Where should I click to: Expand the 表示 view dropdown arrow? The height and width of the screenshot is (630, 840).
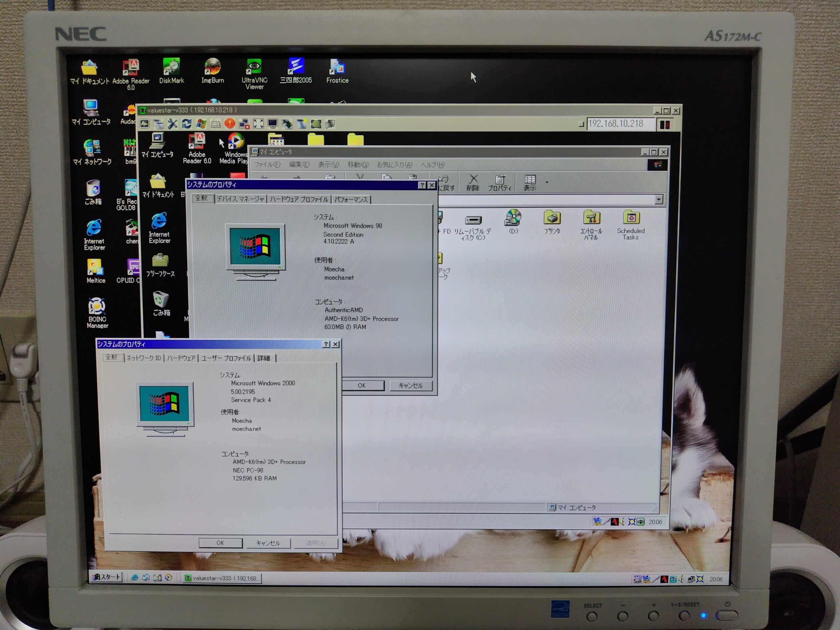tap(547, 182)
